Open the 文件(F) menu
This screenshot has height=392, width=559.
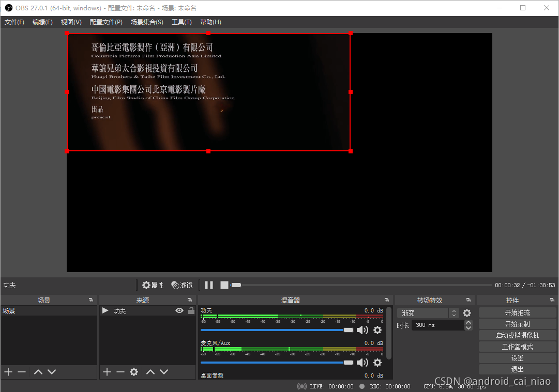pyautogui.click(x=14, y=22)
